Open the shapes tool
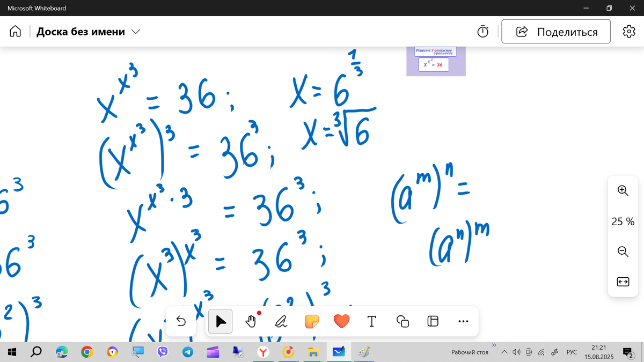 pos(402,321)
